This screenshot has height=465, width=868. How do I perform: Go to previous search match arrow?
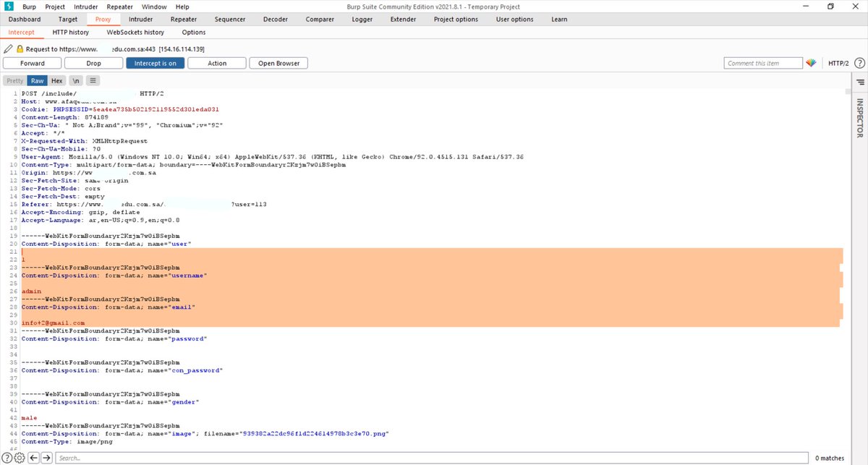(33, 458)
